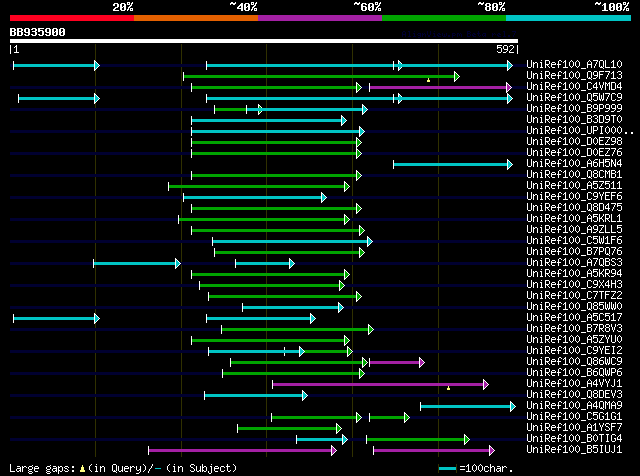The image size is (640, 476).
Task: Click the UniRef100_B7R8V3 label
Action: pos(574,329)
